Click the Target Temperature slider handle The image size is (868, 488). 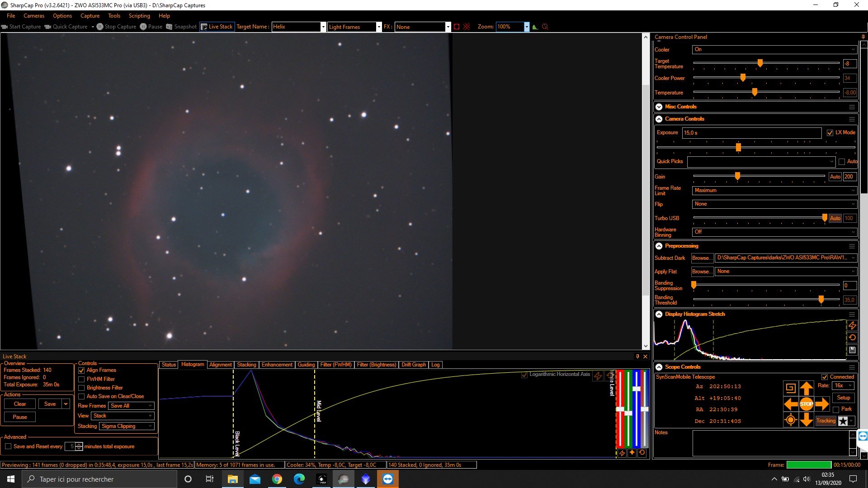(760, 63)
